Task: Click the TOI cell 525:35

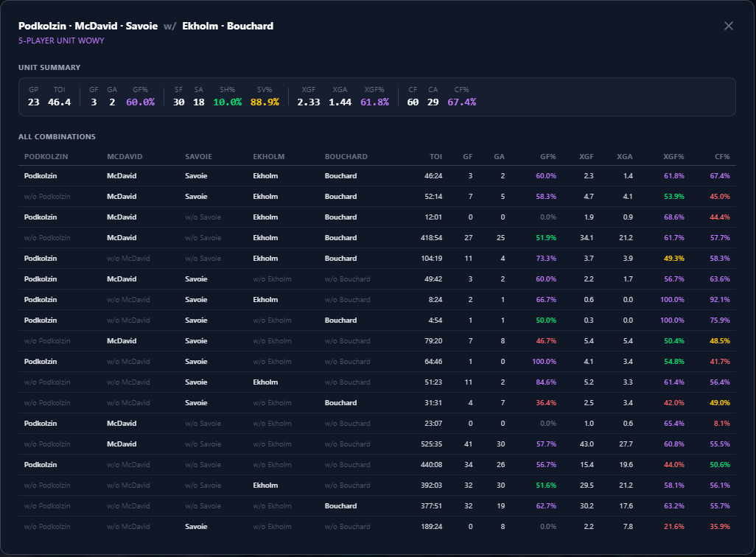Action: pos(432,444)
